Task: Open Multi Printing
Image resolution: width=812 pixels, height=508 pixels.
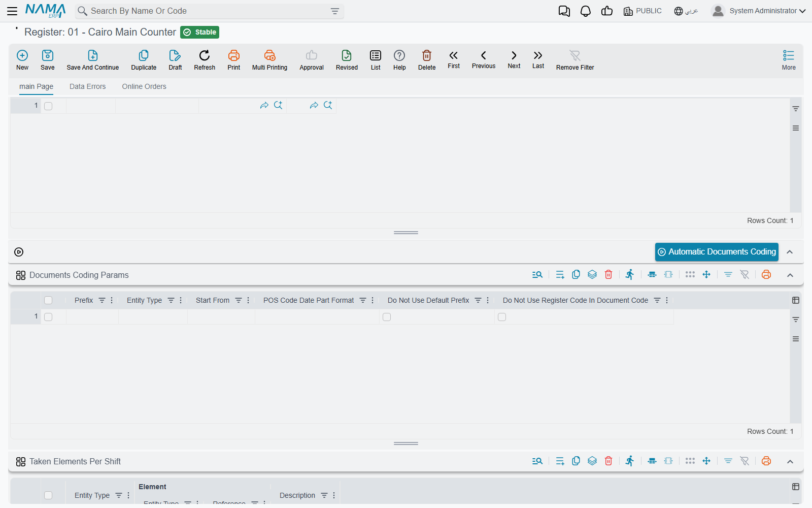Action: tap(269, 60)
